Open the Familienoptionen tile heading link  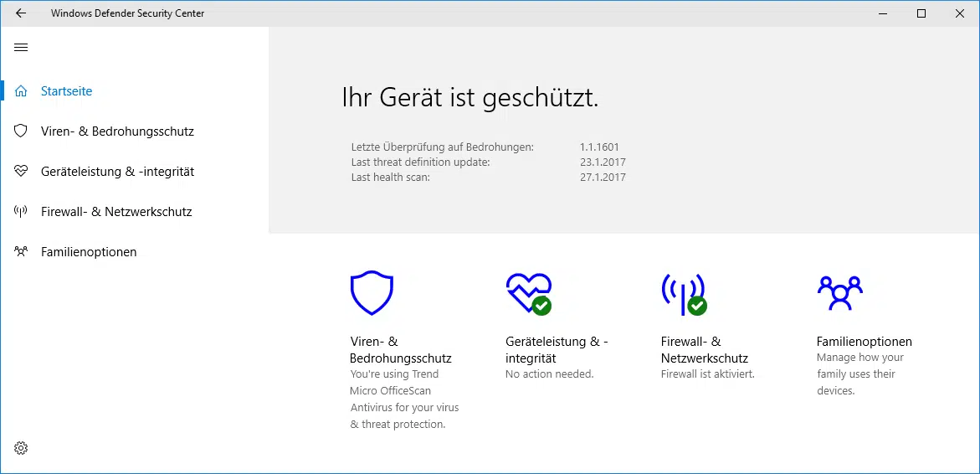tap(864, 342)
